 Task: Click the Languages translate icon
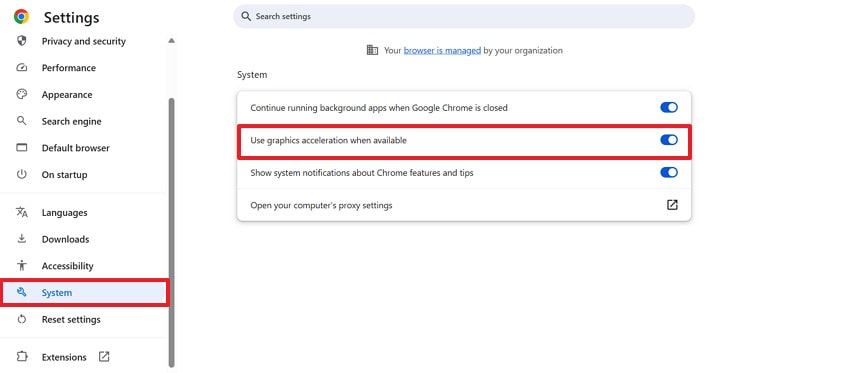click(x=22, y=212)
